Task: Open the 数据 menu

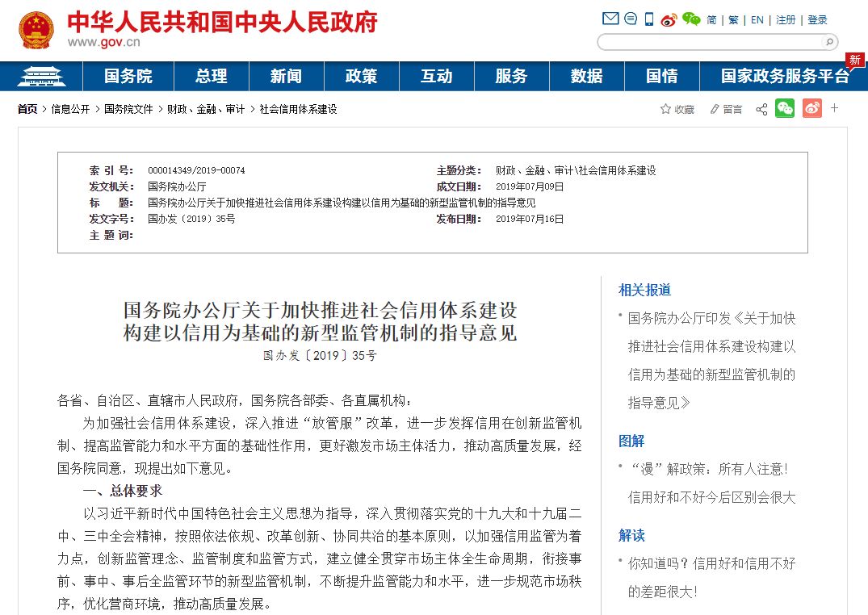Action: tap(587, 77)
